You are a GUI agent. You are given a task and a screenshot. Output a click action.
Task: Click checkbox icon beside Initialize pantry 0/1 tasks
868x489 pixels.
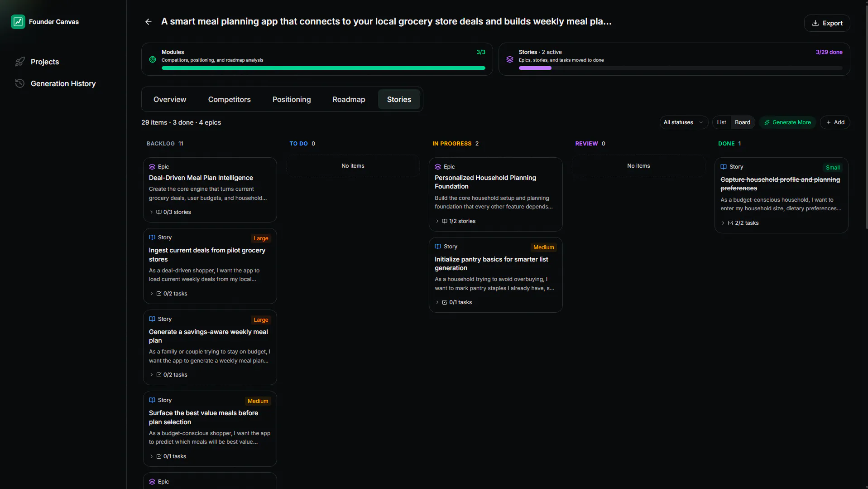tap(445, 302)
